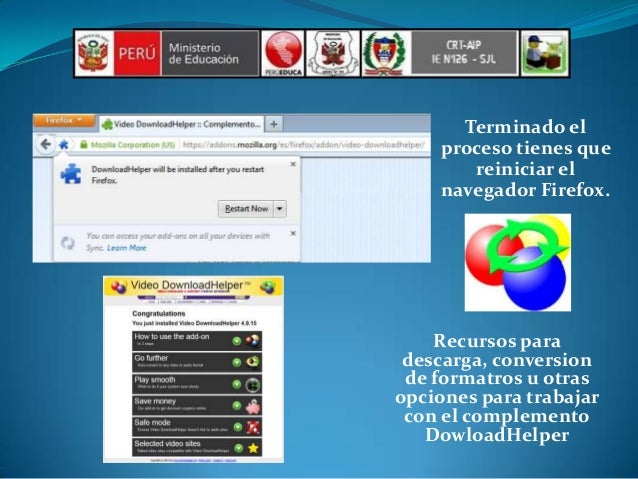Click the addons.mozilla.org URL field
Screen dimensions: 638x479
click(x=304, y=145)
